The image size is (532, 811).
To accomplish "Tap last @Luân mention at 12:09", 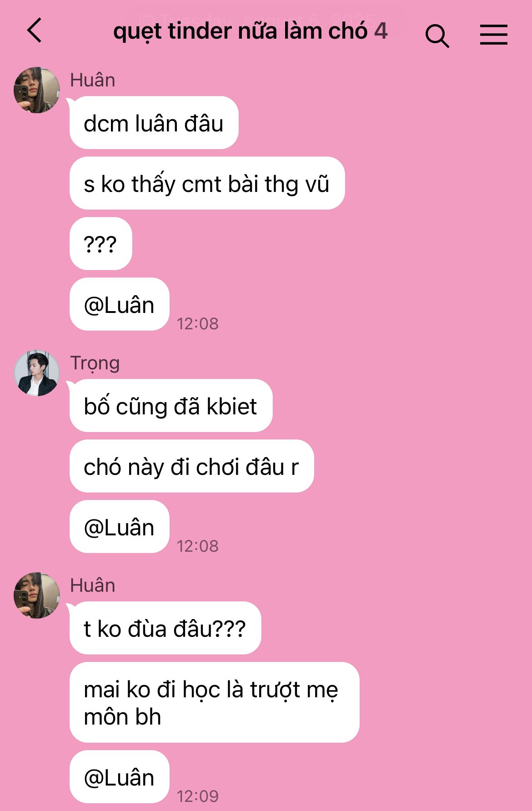I will pyautogui.click(x=120, y=777).
